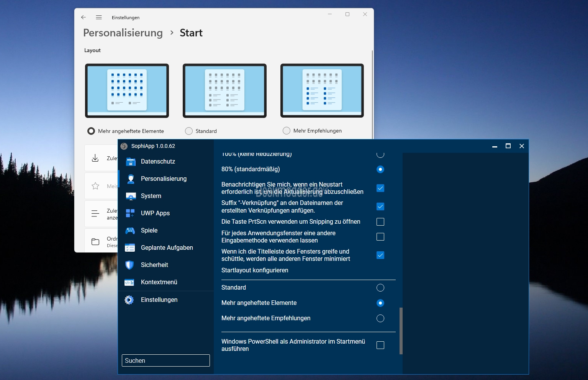The width and height of the screenshot is (588, 380).
Task: Enable PowerShell als Administrator checkbox
Action: [380, 345]
